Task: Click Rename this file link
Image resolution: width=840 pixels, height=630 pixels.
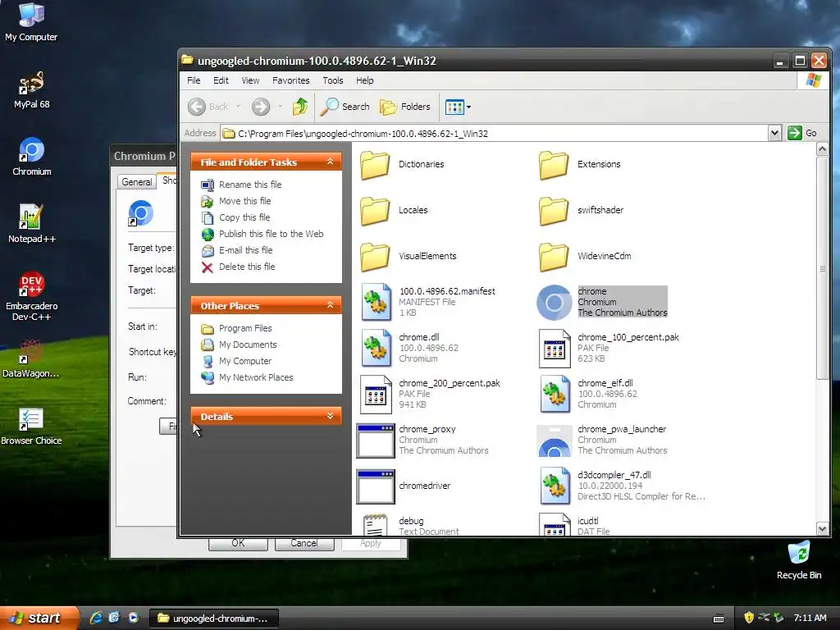Action: coord(250,185)
